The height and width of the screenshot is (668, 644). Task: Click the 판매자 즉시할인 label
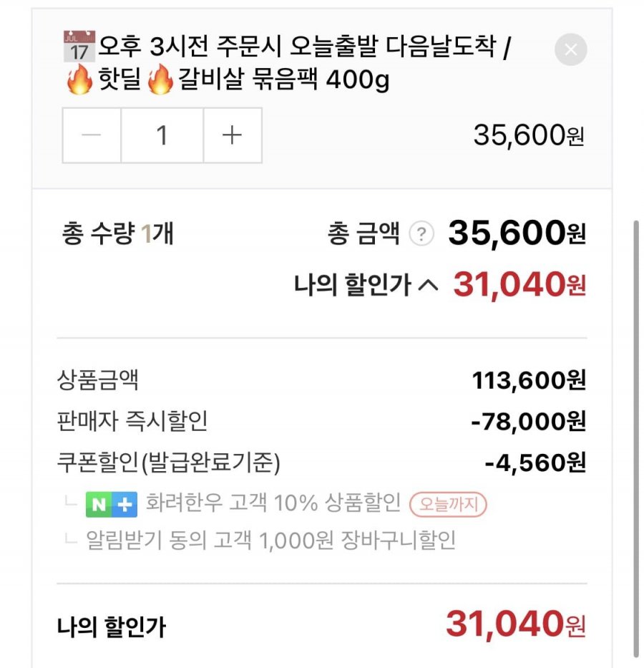coord(132,422)
